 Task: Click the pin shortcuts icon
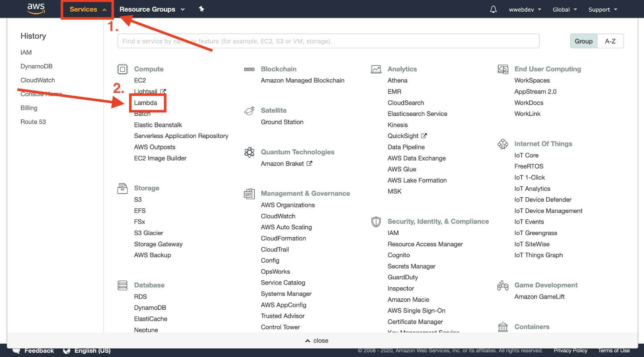201,9
